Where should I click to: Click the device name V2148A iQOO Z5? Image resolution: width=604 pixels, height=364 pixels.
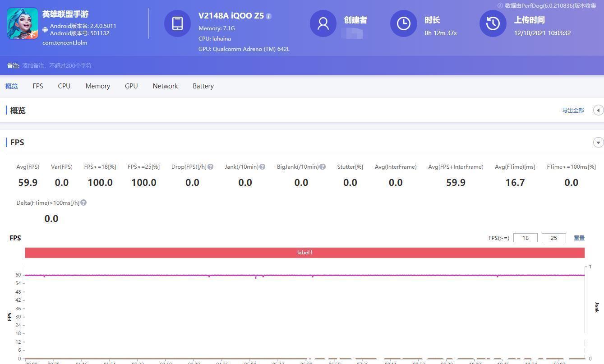231,16
